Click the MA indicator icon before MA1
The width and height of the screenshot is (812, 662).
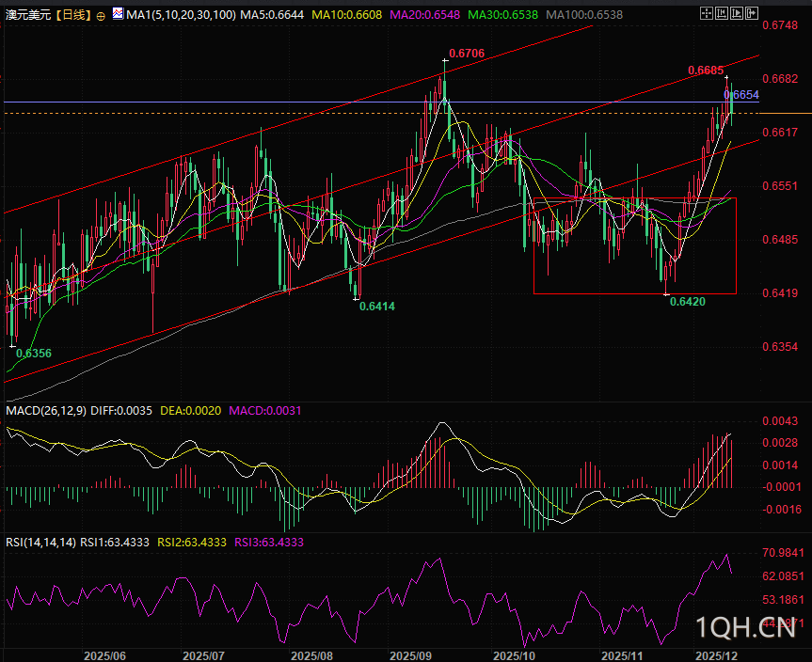click(118, 15)
